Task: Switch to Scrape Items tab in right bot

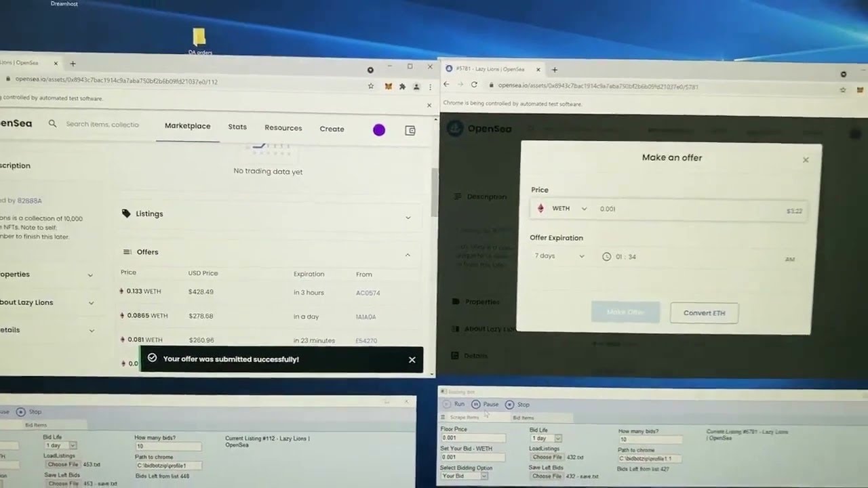Action: point(465,418)
